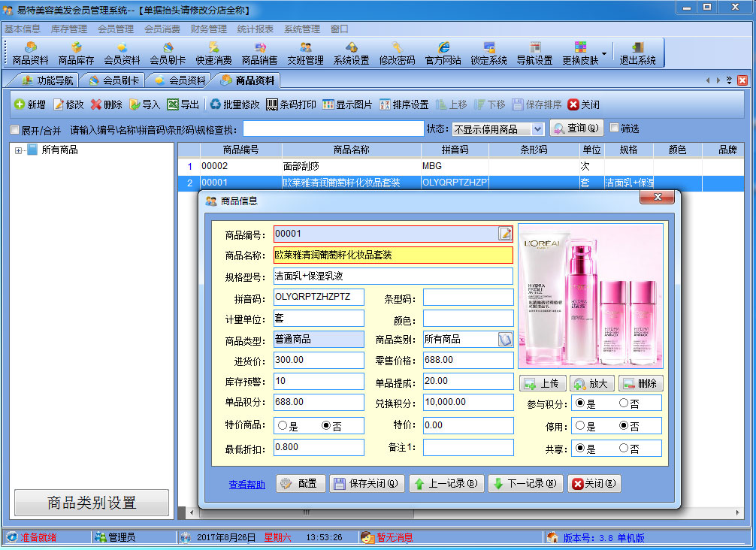Open the 财务管理 menu

click(209, 29)
